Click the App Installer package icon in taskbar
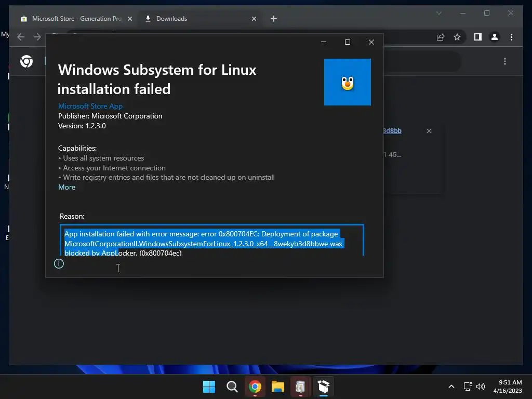The height and width of the screenshot is (399, 532). (323, 387)
